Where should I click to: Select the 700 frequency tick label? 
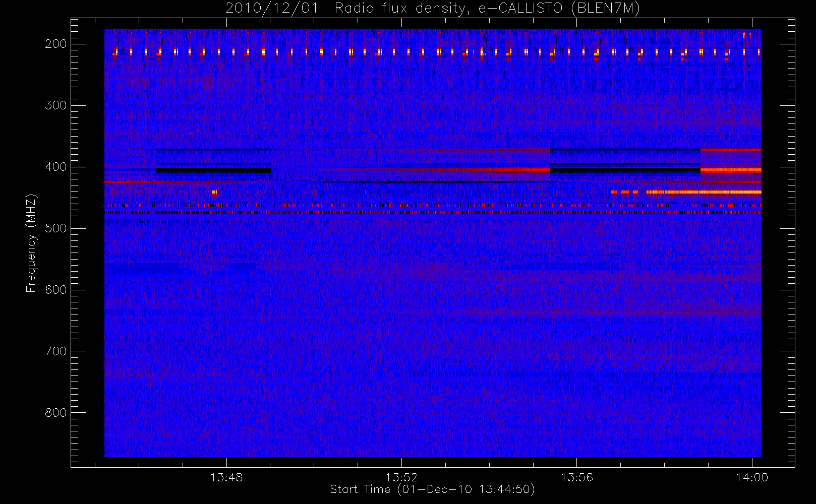coord(56,351)
